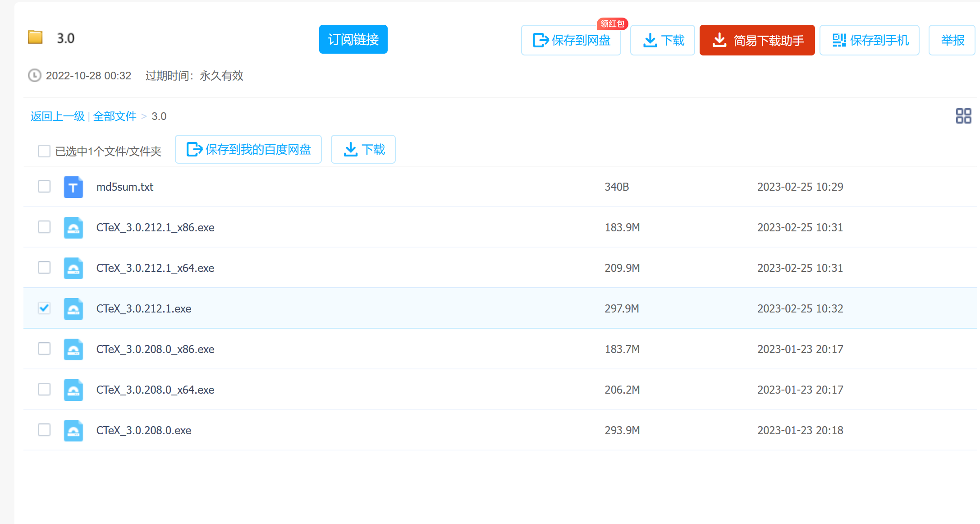Switch to grid view icon
This screenshot has height=524, width=980.
tap(963, 116)
